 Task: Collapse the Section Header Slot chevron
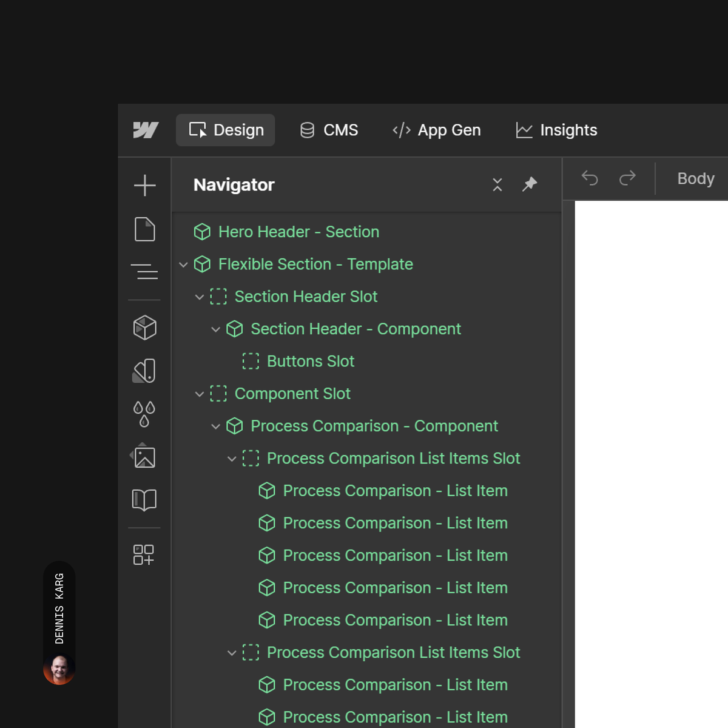pyautogui.click(x=200, y=297)
